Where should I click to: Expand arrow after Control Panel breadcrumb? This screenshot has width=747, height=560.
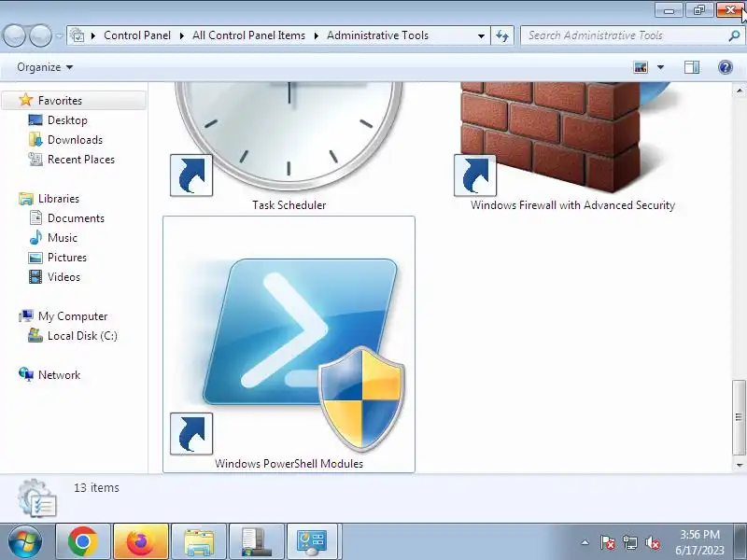(x=181, y=35)
